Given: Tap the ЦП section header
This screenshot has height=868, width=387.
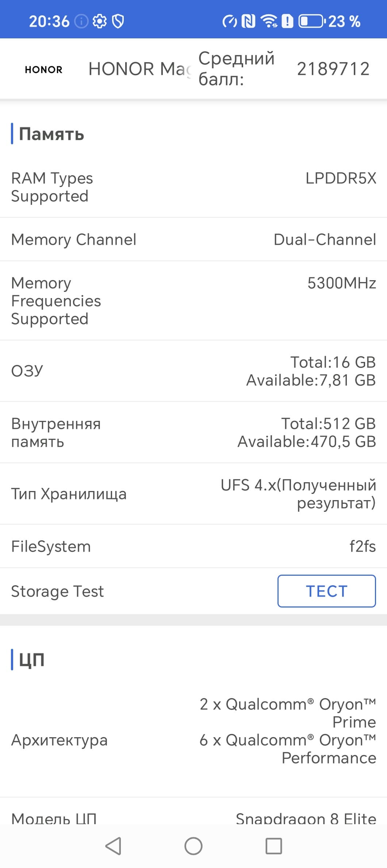Looking at the screenshot, I should (31, 660).
